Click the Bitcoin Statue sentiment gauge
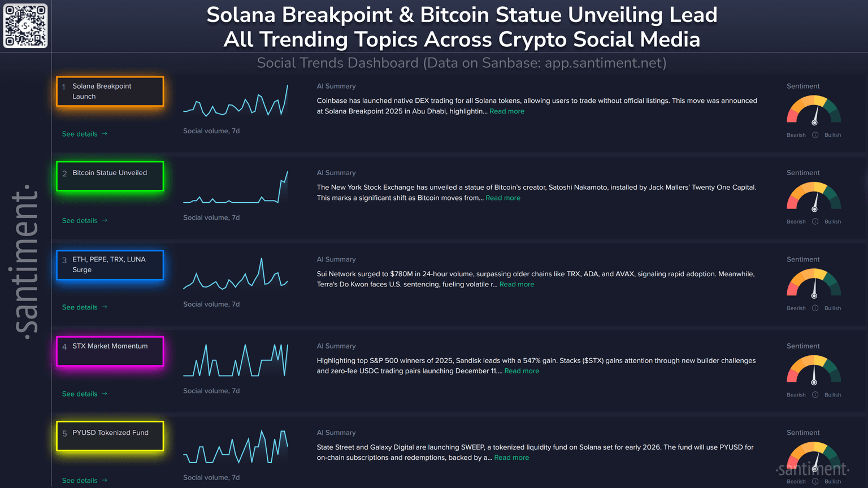 click(x=814, y=197)
